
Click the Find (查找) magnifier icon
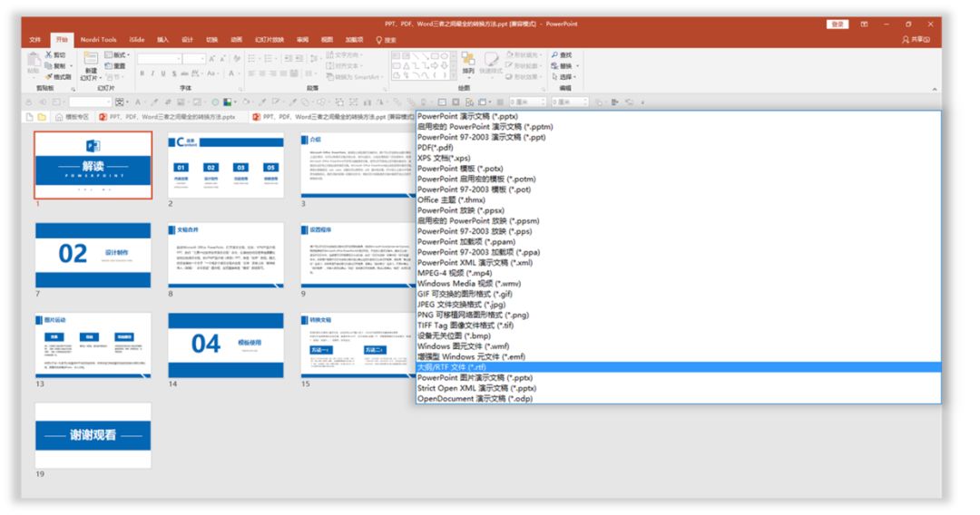(554, 55)
